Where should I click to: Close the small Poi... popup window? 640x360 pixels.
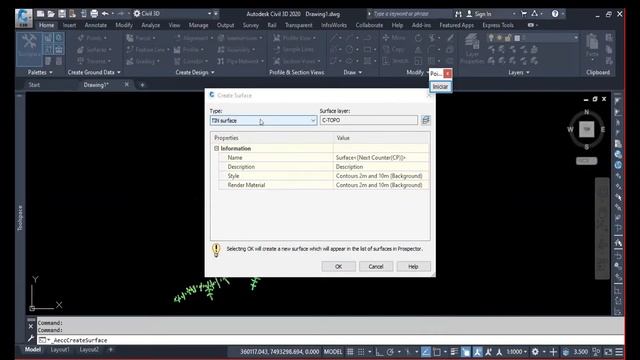point(447,73)
